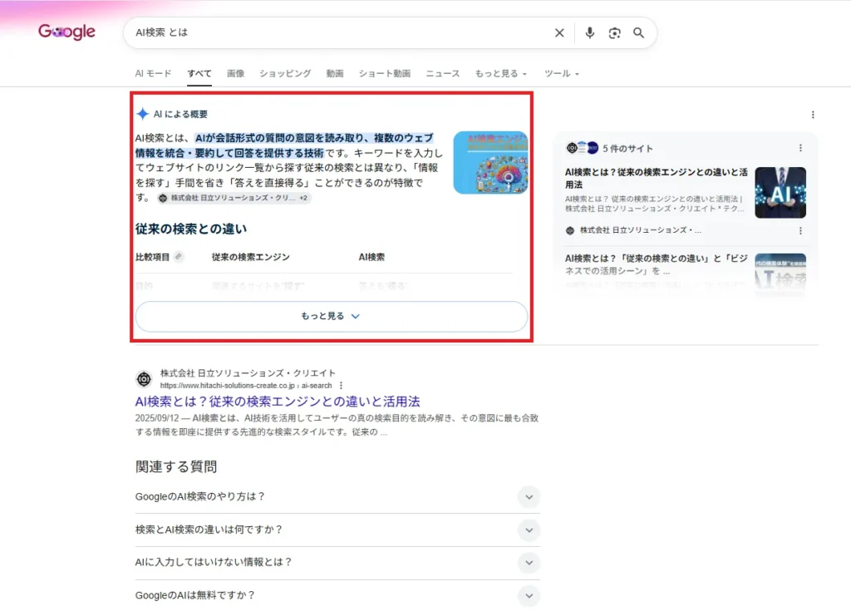Open the ツール dropdown
Viewport: 851px width, 616px height.
tap(561, 73)
